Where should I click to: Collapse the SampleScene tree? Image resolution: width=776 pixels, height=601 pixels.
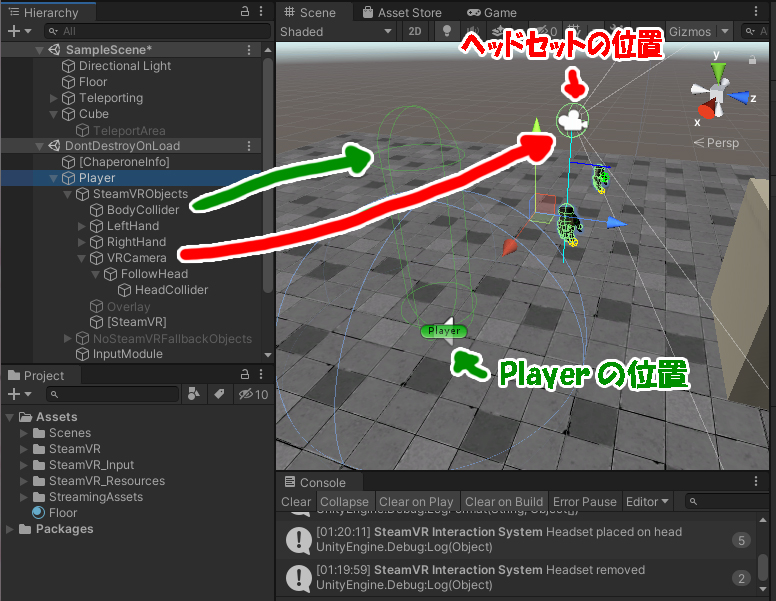40,50
